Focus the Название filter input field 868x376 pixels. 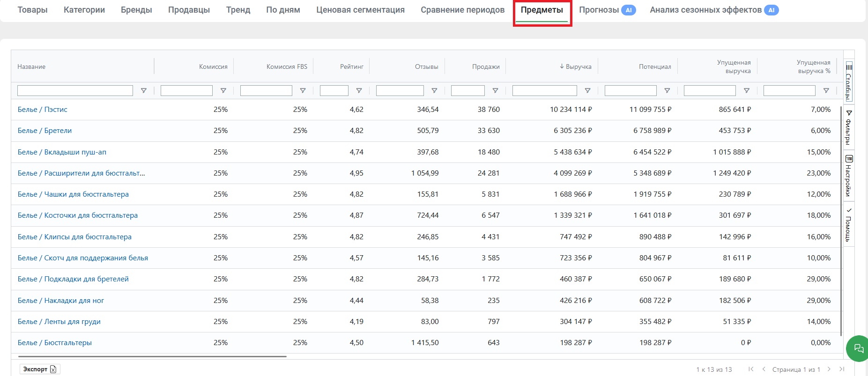75,91
